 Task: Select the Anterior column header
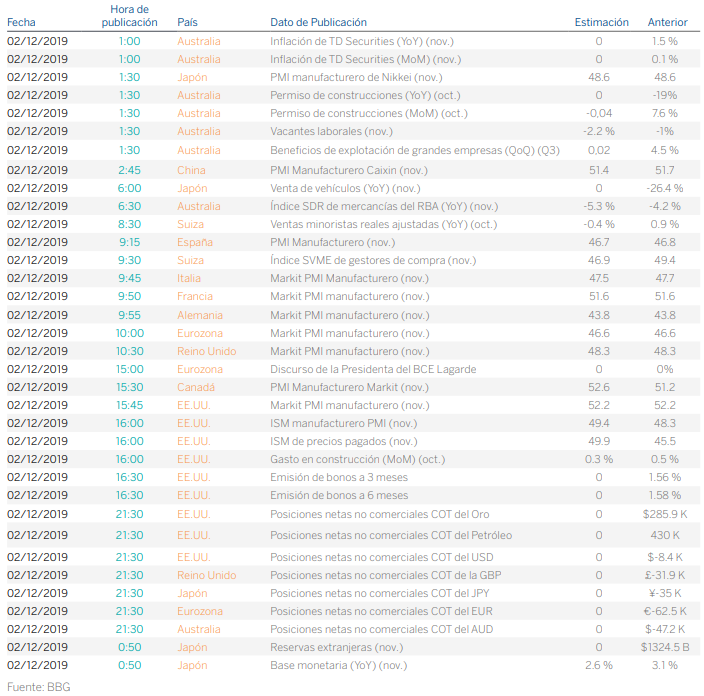click(667, 22)
